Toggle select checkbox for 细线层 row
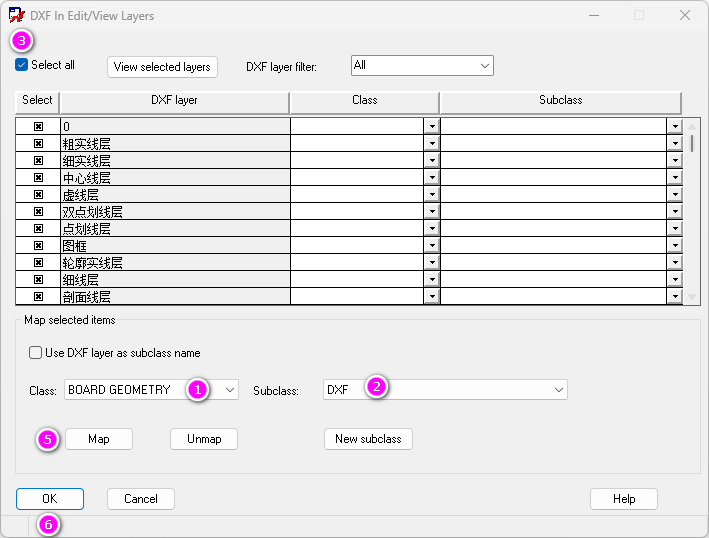Viewport: 709px width, 538px height. pyautogui.click(x=38, y=279)
